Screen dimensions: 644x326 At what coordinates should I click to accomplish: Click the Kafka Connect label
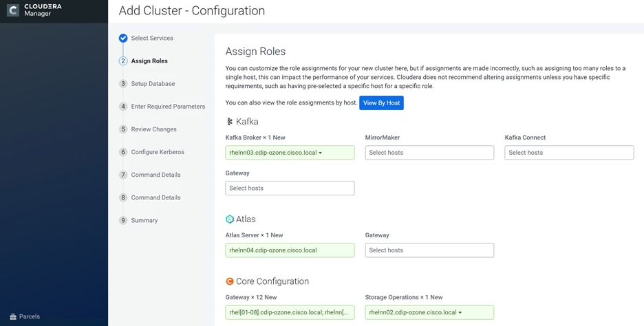pos(525,138)
